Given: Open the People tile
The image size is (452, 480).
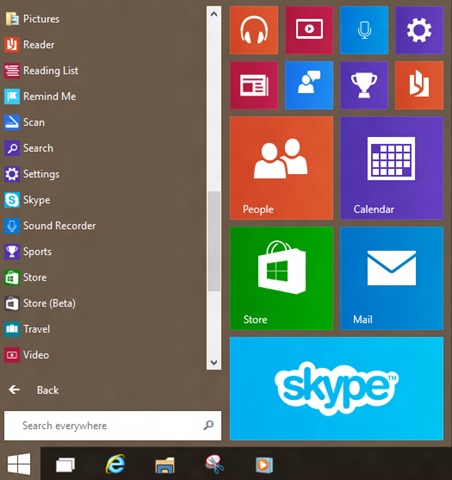Looking at the screenshot, I should click(x=281, y=168).
